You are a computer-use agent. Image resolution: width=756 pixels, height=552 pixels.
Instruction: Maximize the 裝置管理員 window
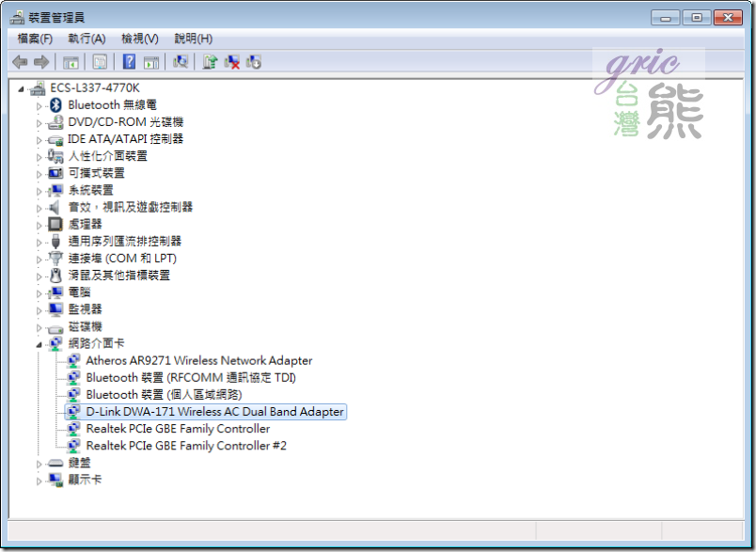pyautogui.click(x=697, y=17)
